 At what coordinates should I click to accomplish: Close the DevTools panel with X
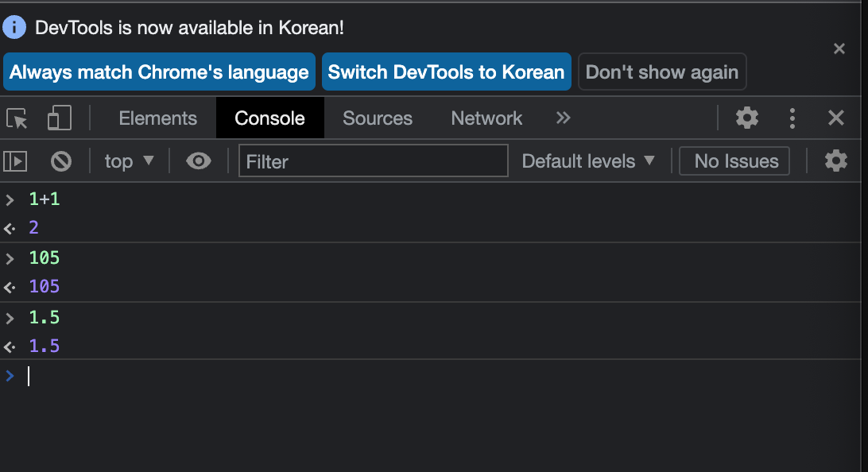[x=836, y=118]
